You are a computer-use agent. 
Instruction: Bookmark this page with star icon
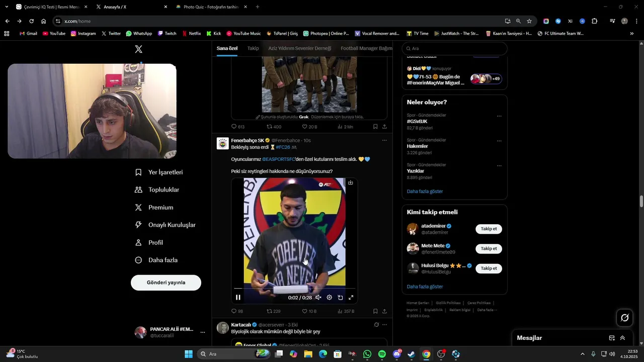tap(529, 21)
